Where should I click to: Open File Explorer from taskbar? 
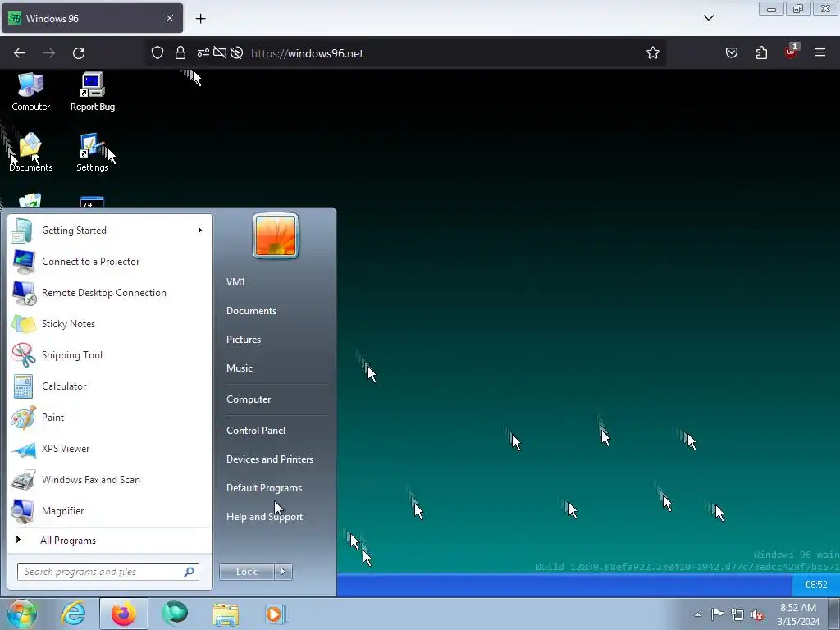click(x=226, y=614)
